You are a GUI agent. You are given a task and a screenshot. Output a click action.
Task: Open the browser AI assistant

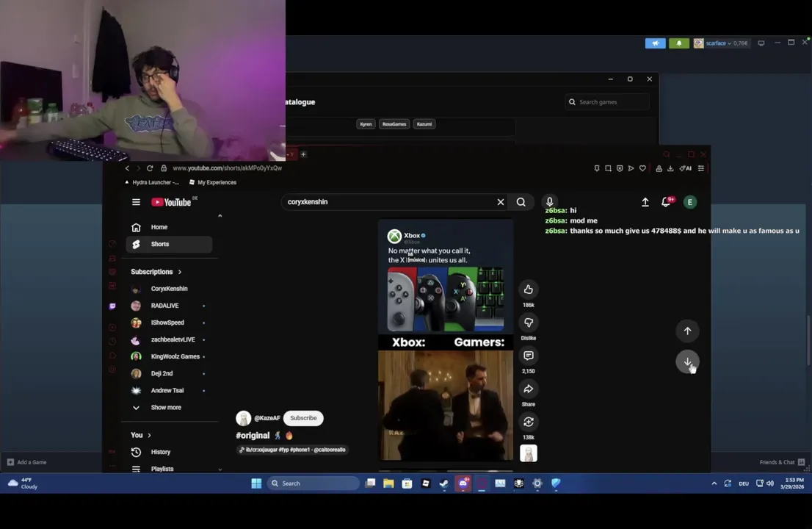click(x=686, y=168)
